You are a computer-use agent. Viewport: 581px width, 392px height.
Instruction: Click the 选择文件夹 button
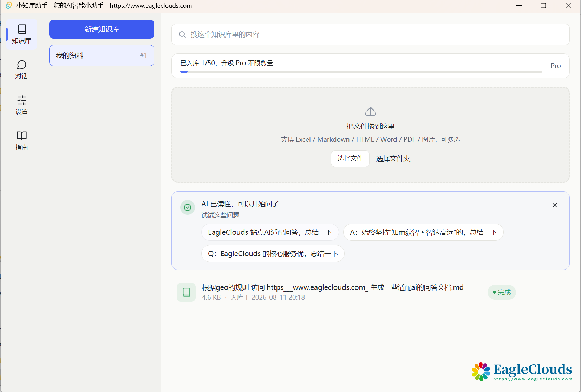[x=393, y=159]
